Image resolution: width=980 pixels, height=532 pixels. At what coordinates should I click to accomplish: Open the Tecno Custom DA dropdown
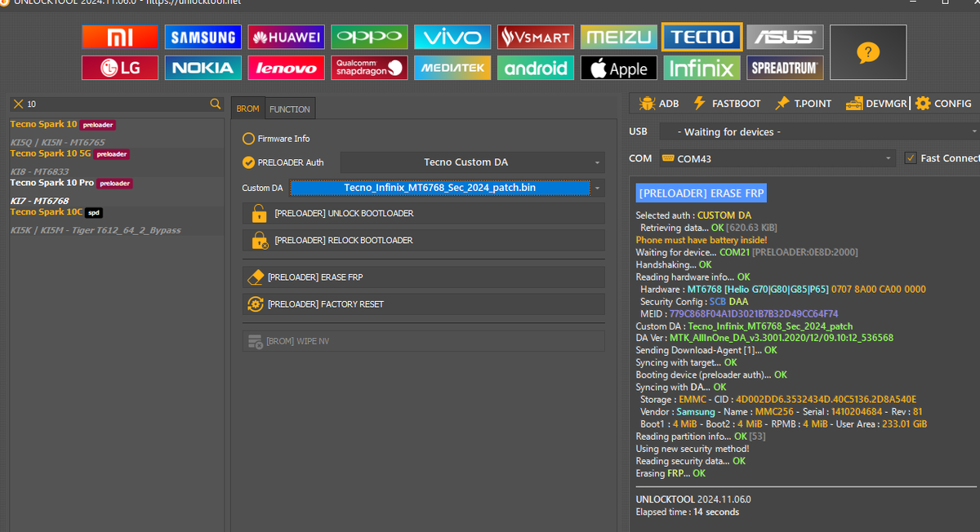click(x=473, y=162)
